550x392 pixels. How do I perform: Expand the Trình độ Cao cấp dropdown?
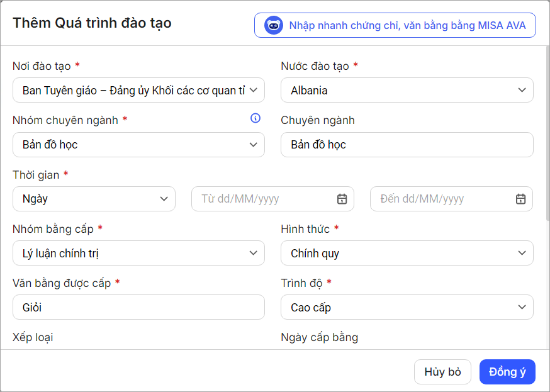[521, 308]
